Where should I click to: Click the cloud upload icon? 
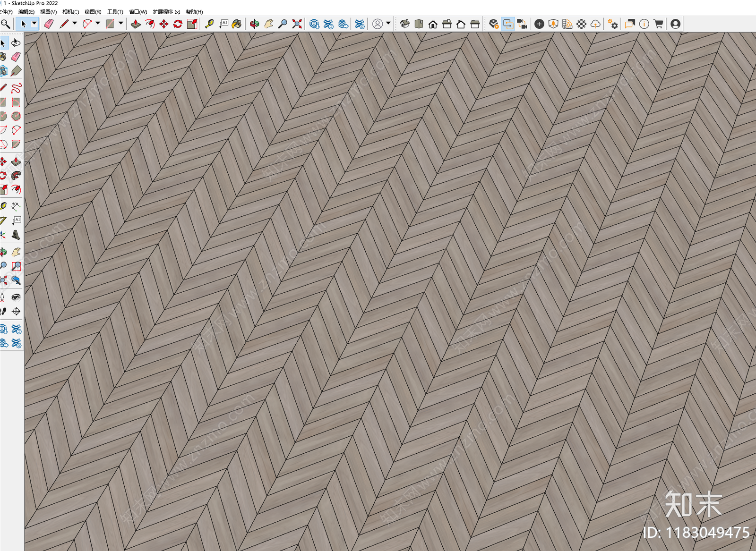(595, 24)
